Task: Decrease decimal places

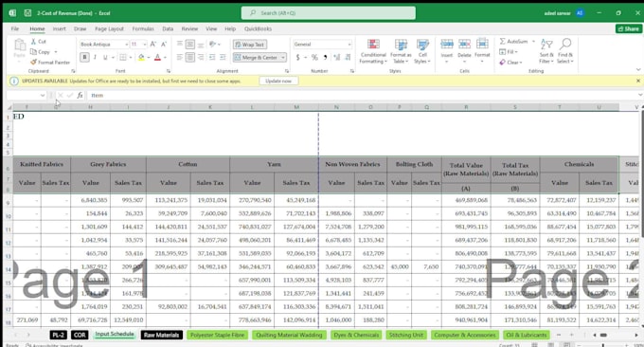Action: tap(348, 57)
